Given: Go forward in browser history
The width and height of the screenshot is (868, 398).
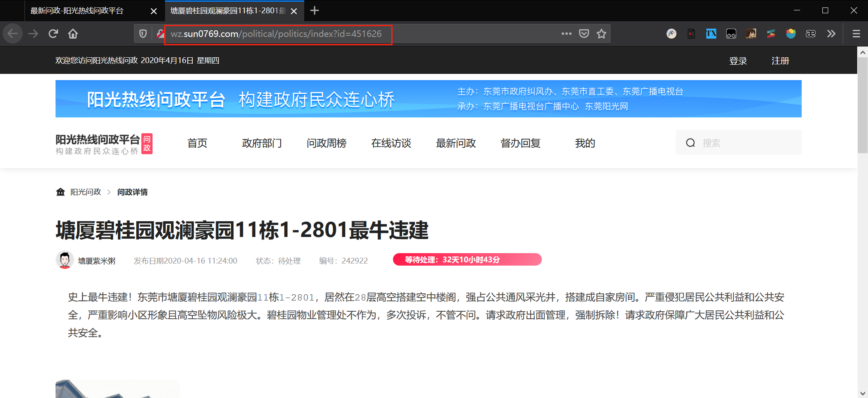Looking at the screenshot, I should coord(33,34).
